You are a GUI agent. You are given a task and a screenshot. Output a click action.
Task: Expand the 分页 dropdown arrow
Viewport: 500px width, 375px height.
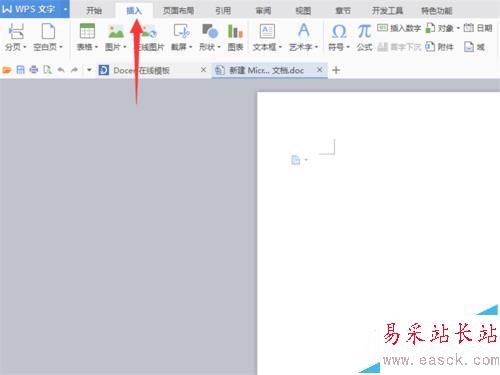tap(25, 47)
